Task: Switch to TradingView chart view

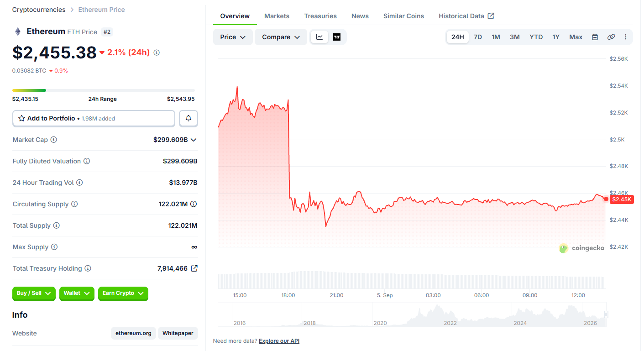Action: [x=337, y=37]
